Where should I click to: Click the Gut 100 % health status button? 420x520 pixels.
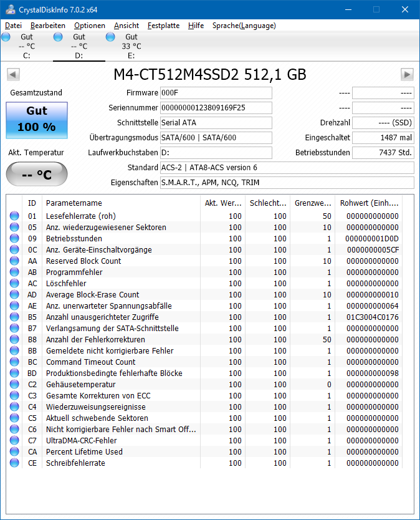[37, 120]
